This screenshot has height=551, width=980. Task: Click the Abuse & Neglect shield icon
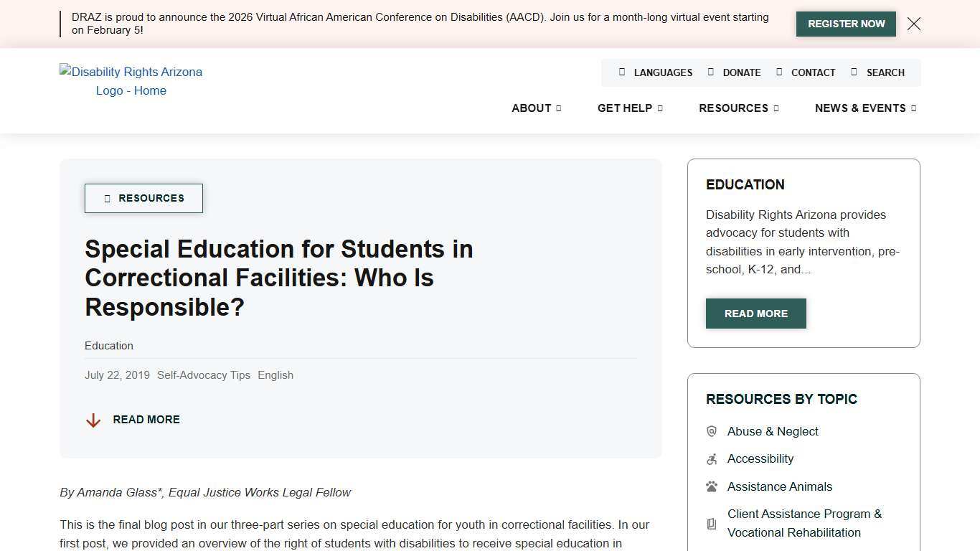click(711, 431)
